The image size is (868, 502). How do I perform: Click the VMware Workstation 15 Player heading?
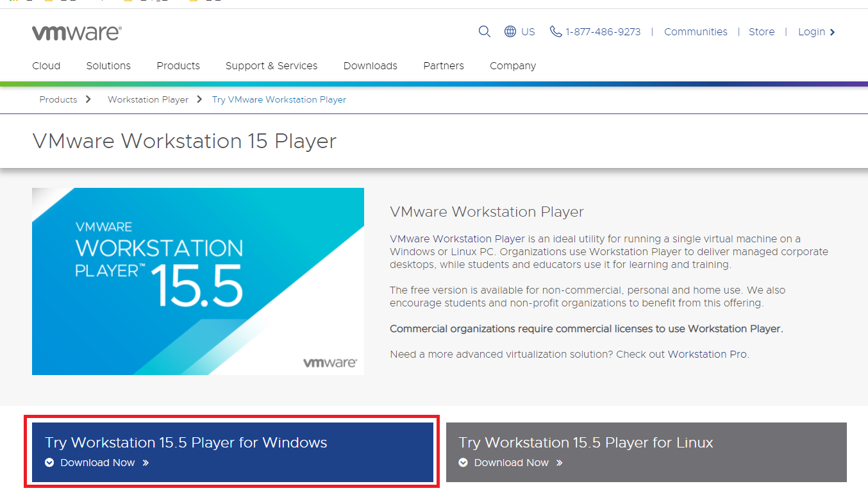[184, 141]
